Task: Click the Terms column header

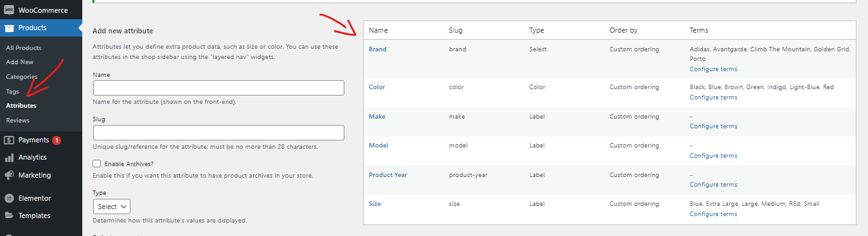Action: (x=699, y=31)
